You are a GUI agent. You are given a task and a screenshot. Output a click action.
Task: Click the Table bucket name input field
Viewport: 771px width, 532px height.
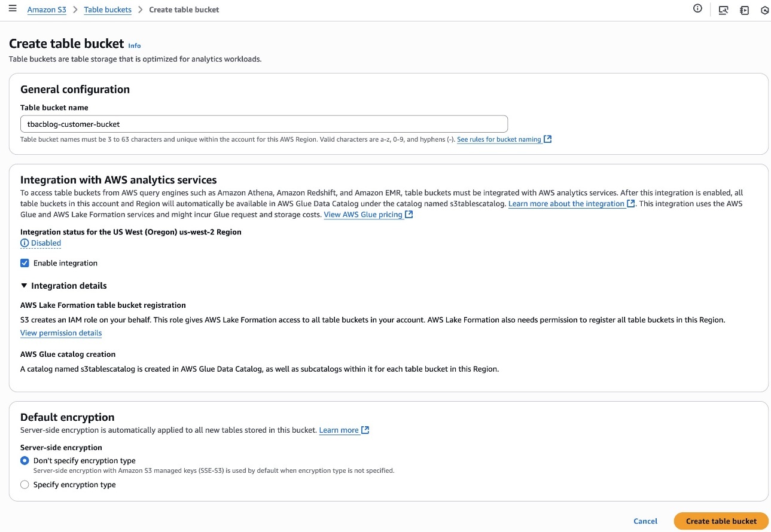(264, 124)
